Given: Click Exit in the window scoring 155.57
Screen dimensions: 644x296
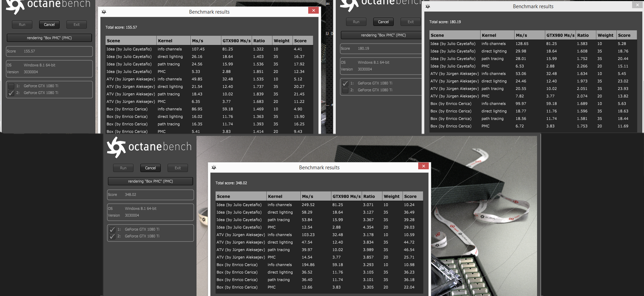Looking at the screenshot, I should pyautogui.click(x=77, y=25).
